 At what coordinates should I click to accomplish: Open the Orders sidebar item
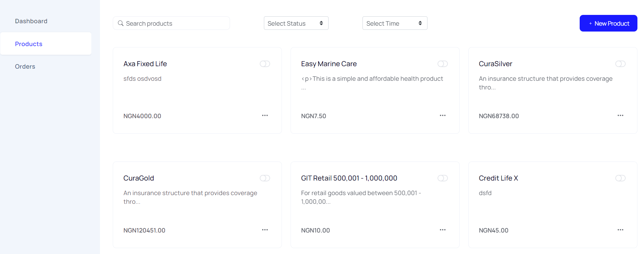pyautogui.click(x=25, y=67)
